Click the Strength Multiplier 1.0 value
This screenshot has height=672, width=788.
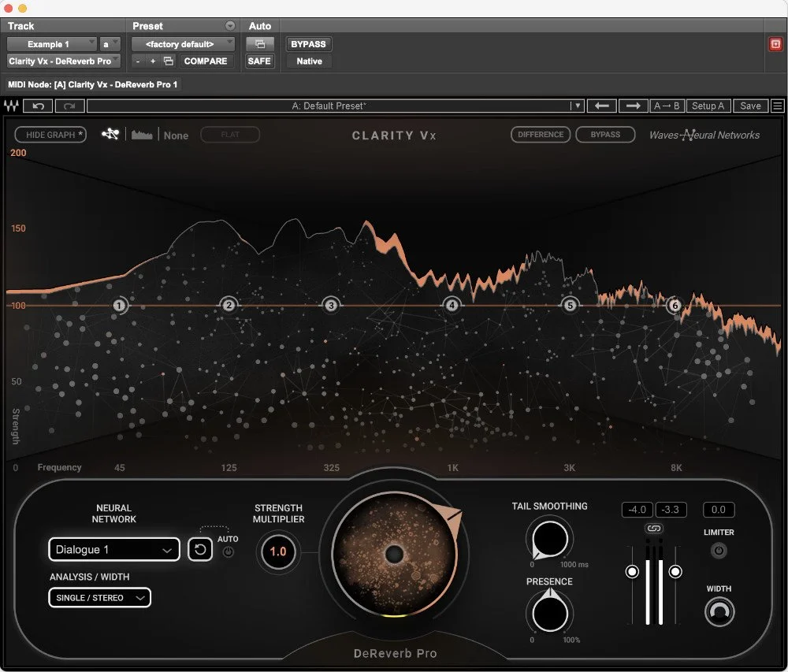[x=278, y=551]
